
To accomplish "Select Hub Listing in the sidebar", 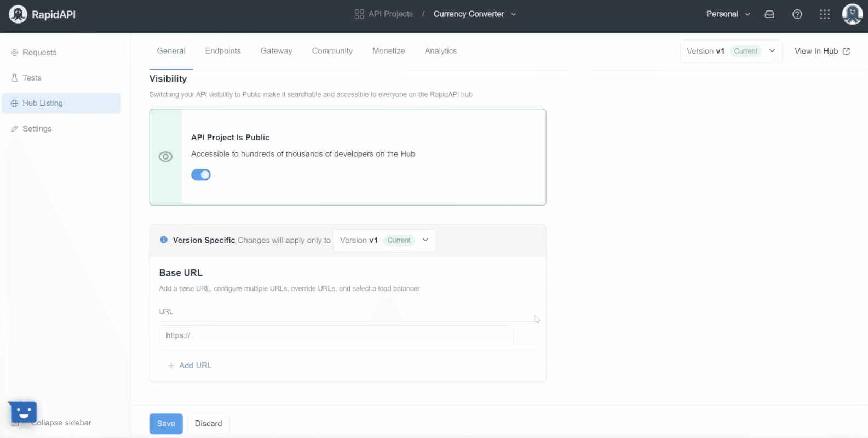I will click(61, 103).
